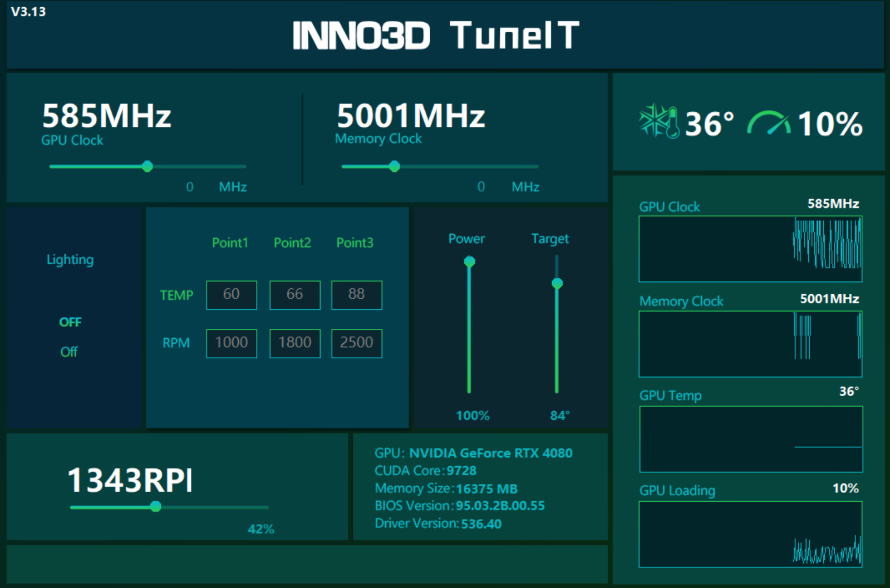The height and width of the screenshot is (588, 890).
Task: Adjust the GPU Clock offset slider handle
Action: click(x=147, y=166)
